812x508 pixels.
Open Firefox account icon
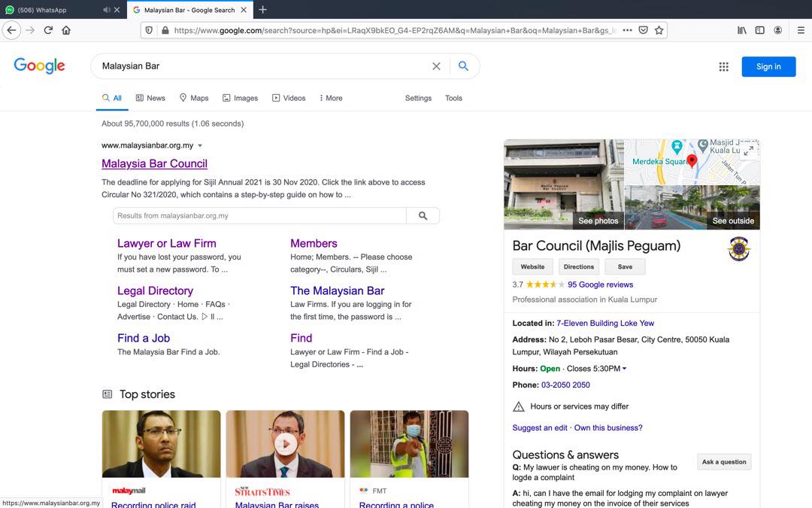click(778, 30)
